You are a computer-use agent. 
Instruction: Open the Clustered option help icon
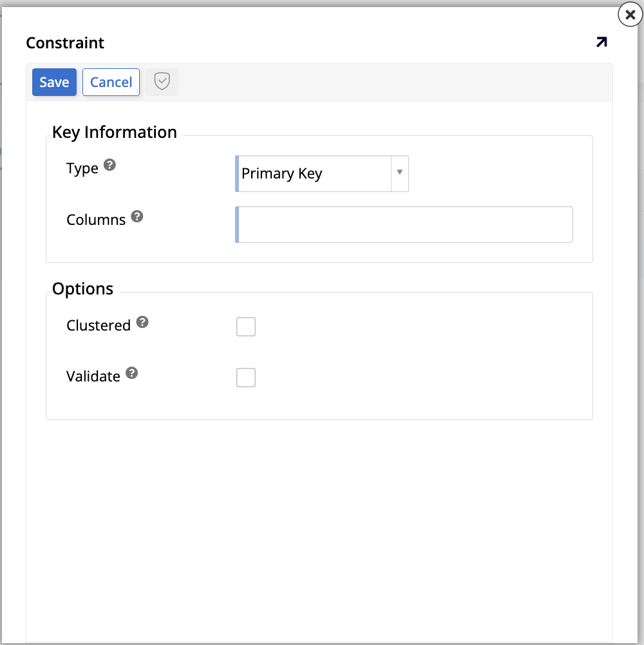[x=142, y=322]
